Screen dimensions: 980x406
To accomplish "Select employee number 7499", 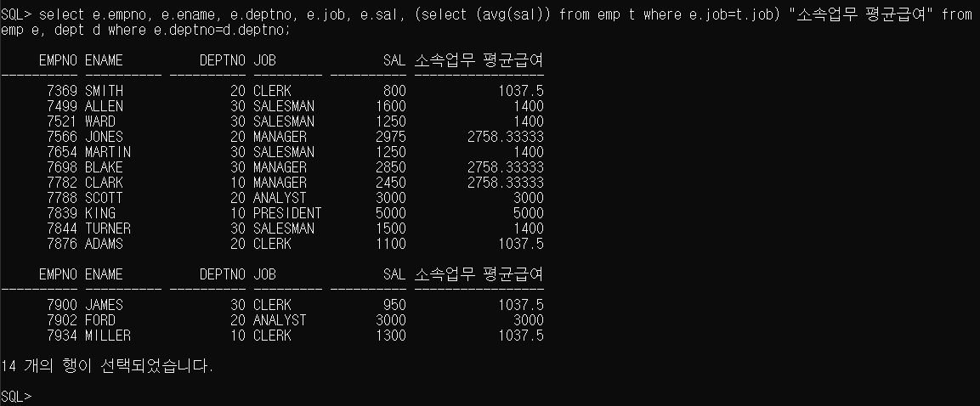I will click(62, 106).
